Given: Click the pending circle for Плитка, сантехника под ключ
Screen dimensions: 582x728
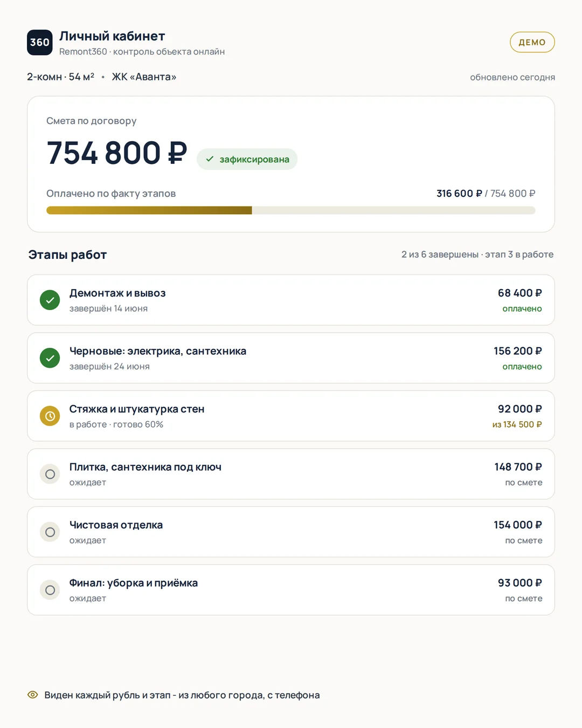Looking at the screenshot, I should tap(50, 474).
